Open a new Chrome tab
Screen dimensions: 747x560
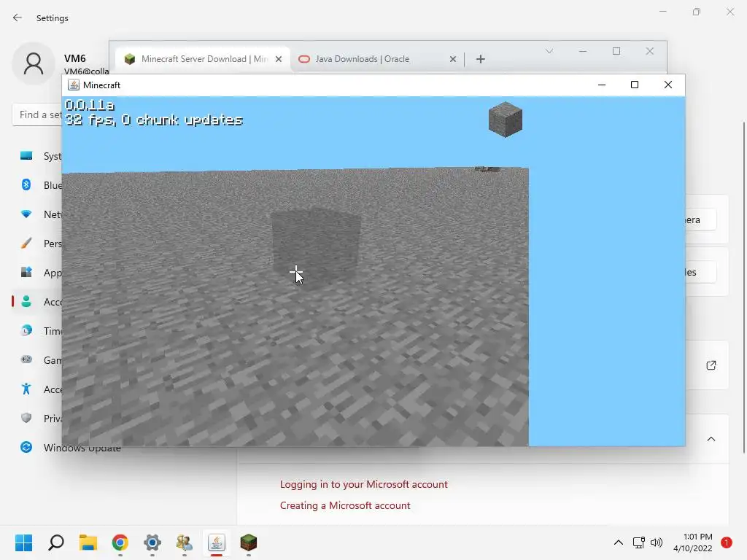click(x=481, y=59)
